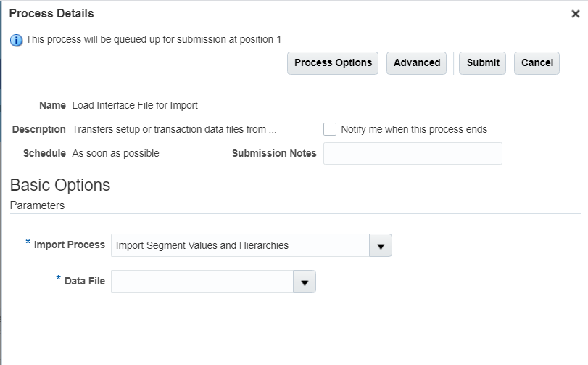
Task: Expand the Data File dropdown arrow
Action: pyautogui.click(x=305, y=282)
